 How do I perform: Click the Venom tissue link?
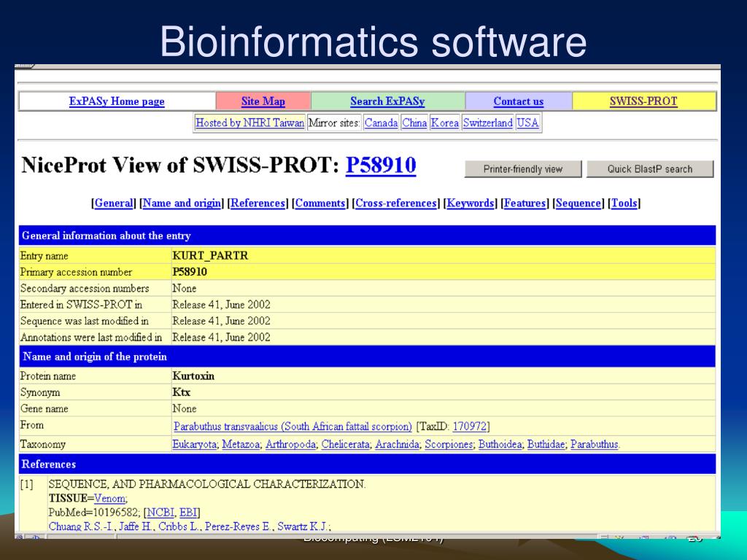[109, 499]
